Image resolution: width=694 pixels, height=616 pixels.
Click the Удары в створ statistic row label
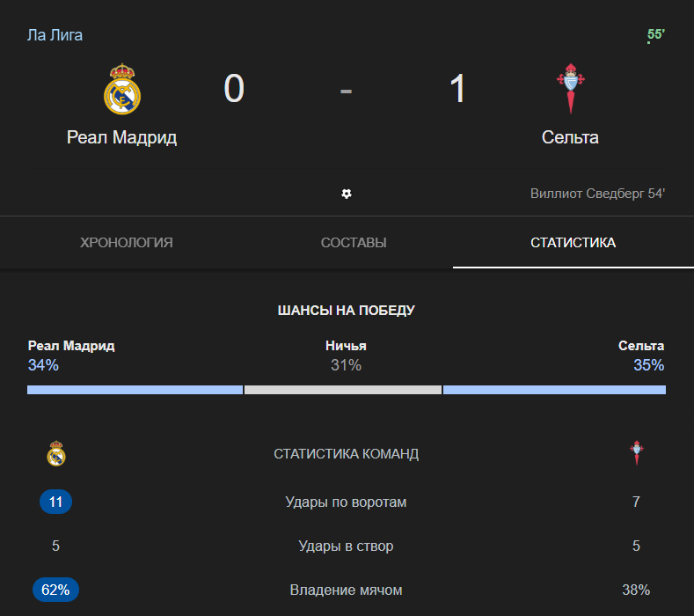[x=346, y=546]
